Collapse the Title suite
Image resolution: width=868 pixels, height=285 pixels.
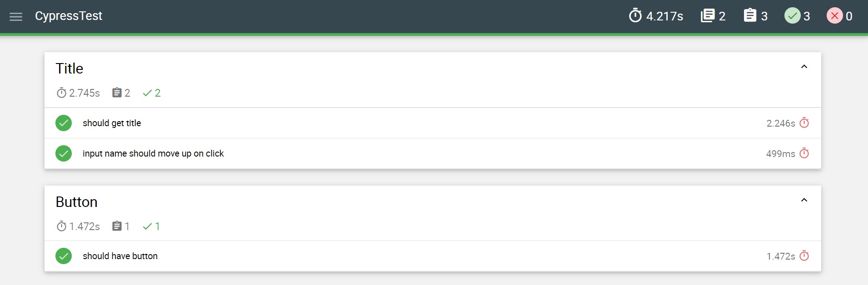(x=804, y=67)
